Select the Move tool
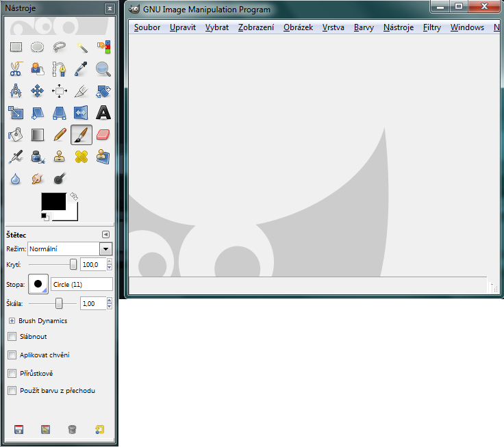The width and height of the screenshot is (504, 447). point(37,91)
